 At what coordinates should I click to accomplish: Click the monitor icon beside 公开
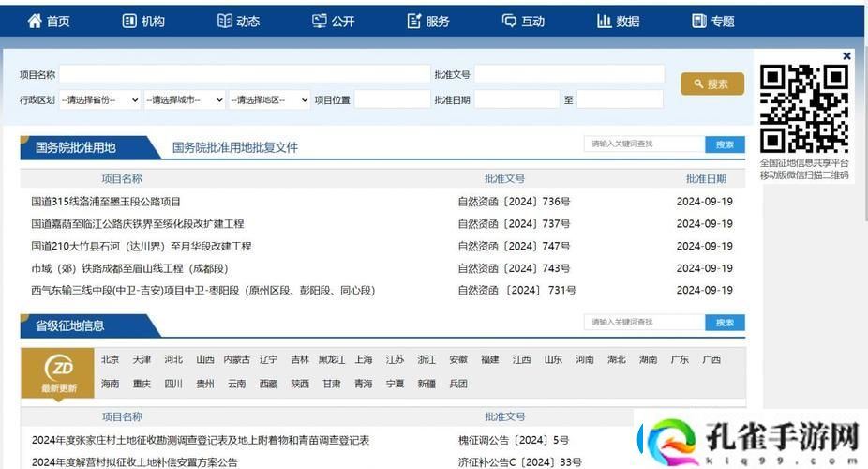click(x=320, y=21)
